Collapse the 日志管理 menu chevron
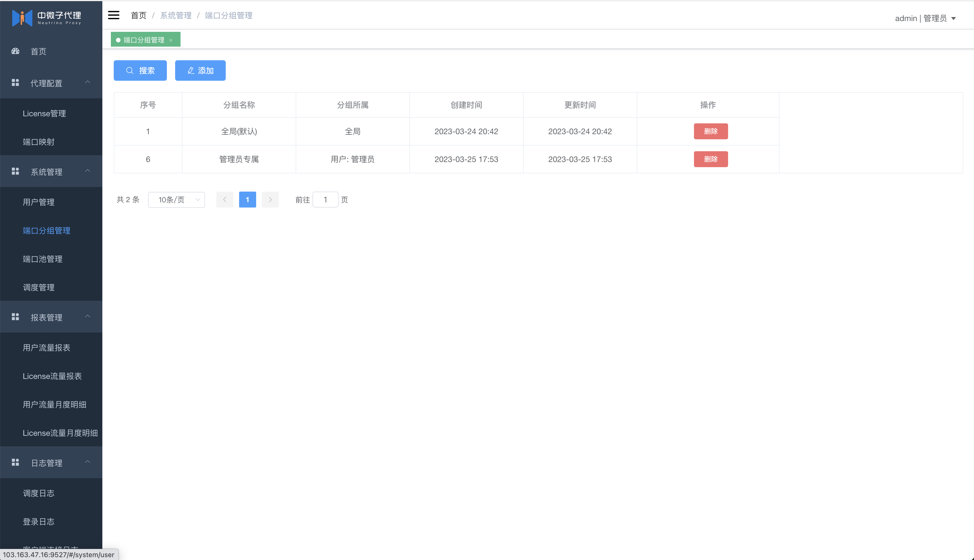 pyautogui.click(x=88, y=462)
